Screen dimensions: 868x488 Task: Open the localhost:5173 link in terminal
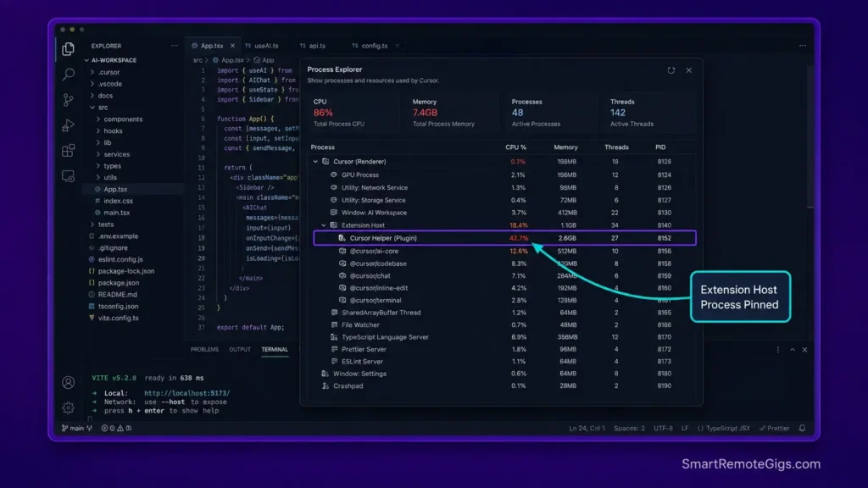[187, 393]
